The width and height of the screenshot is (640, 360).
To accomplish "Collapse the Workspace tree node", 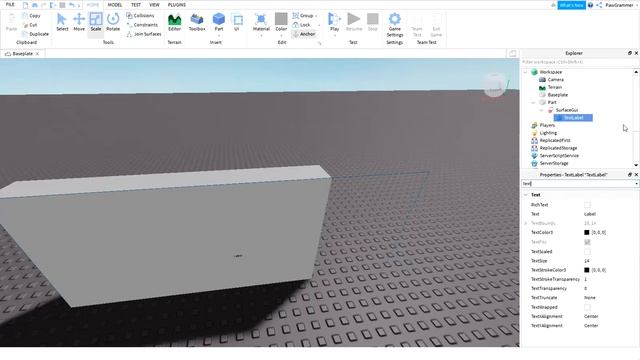I will tap(525, 72).
